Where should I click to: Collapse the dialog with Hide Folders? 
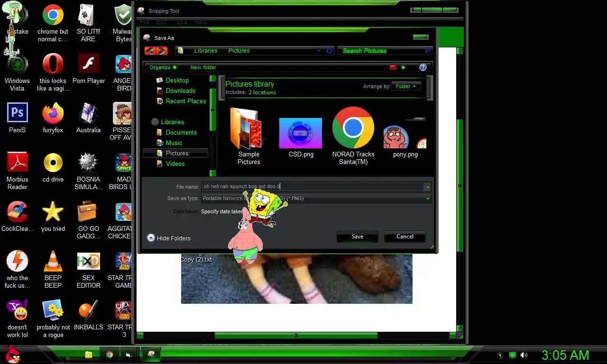[169, 238]
